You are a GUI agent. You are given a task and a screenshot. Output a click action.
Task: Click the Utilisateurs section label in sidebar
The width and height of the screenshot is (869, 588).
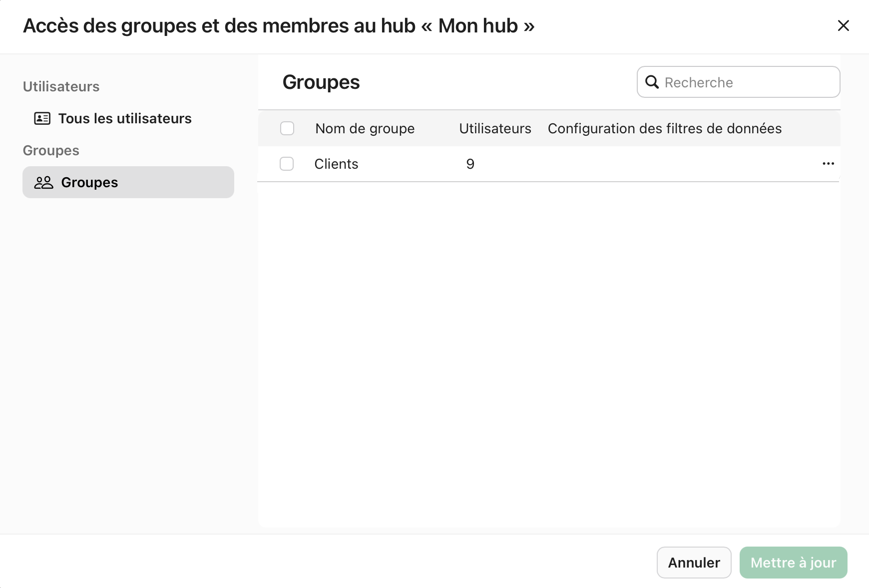(x=61, y=86)
